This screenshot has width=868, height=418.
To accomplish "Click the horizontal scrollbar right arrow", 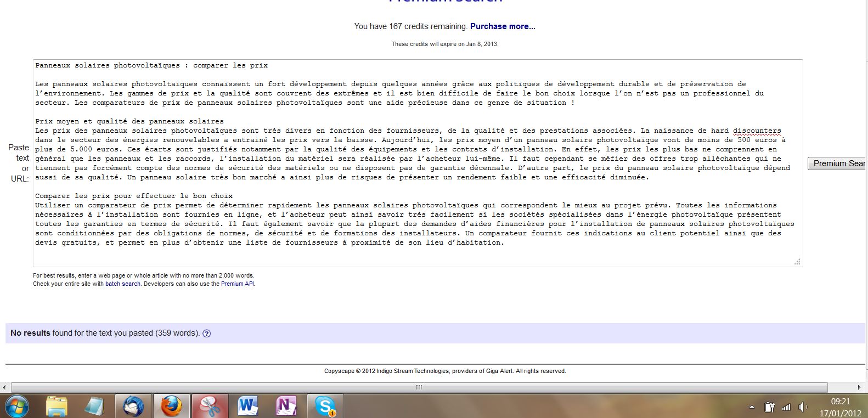I will point(859,387).
